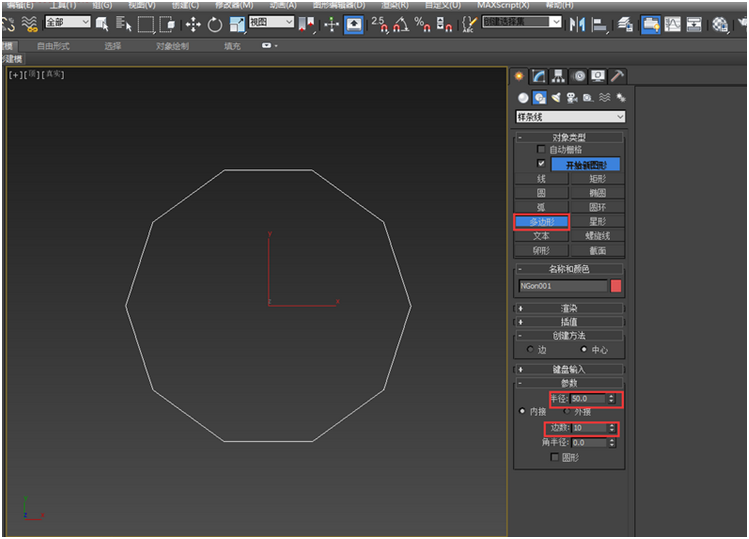The height and width of the screenshot is (539, 749).
Task: Open the Utilities hammer panel icon
Action: pyautogui.click(x=617, y=76)
